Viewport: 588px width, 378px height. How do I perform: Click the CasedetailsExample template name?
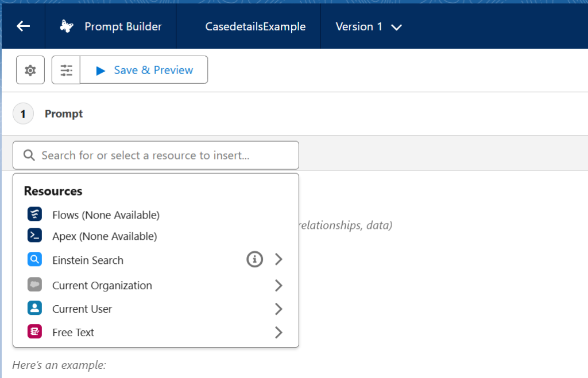[x=256, y=26]
